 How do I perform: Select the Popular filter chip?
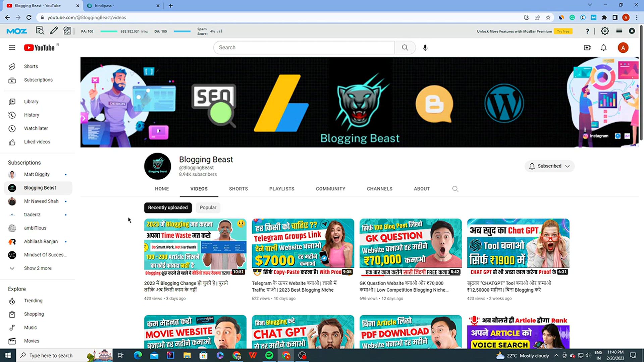pyautogui.click(x=208, y=207)
